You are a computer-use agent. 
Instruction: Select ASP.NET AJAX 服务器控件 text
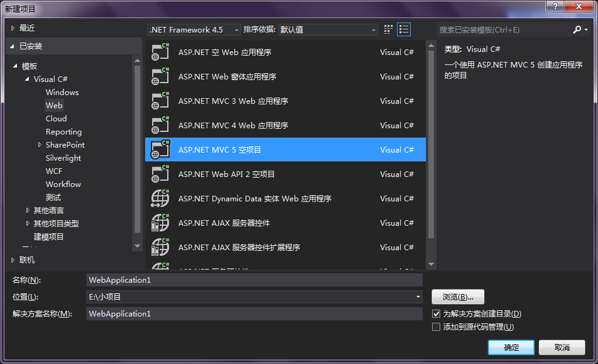click(x=224, y=223)
